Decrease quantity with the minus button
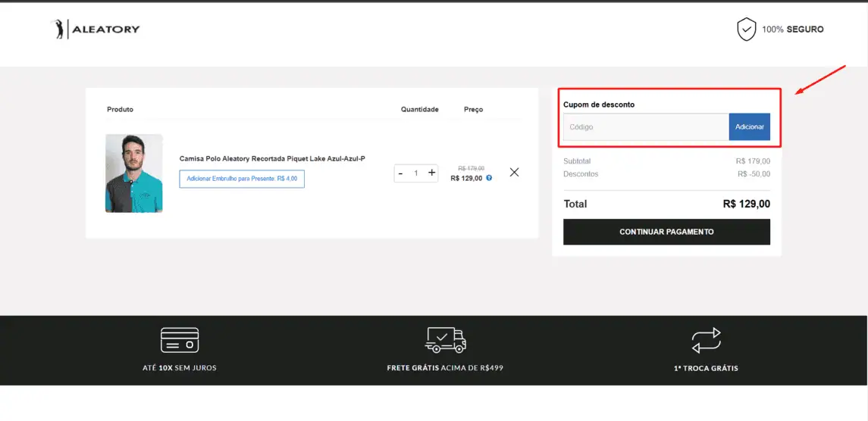 click(400, 173)
